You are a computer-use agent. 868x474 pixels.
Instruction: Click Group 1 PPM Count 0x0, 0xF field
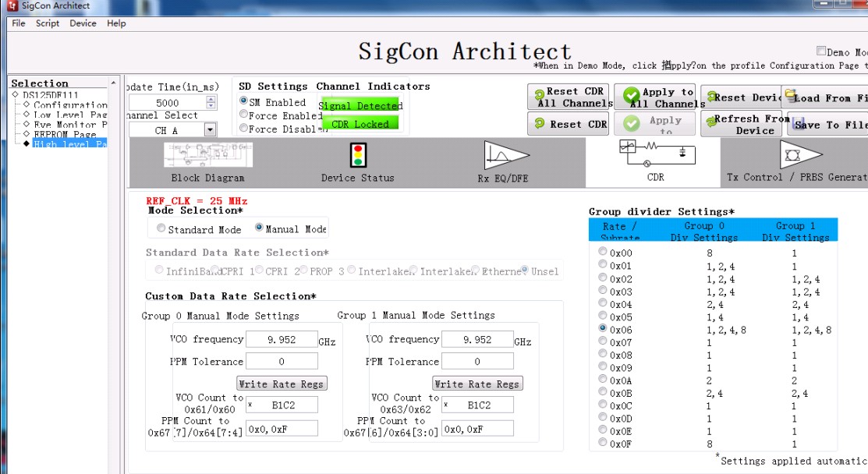(x=478, y=429)
